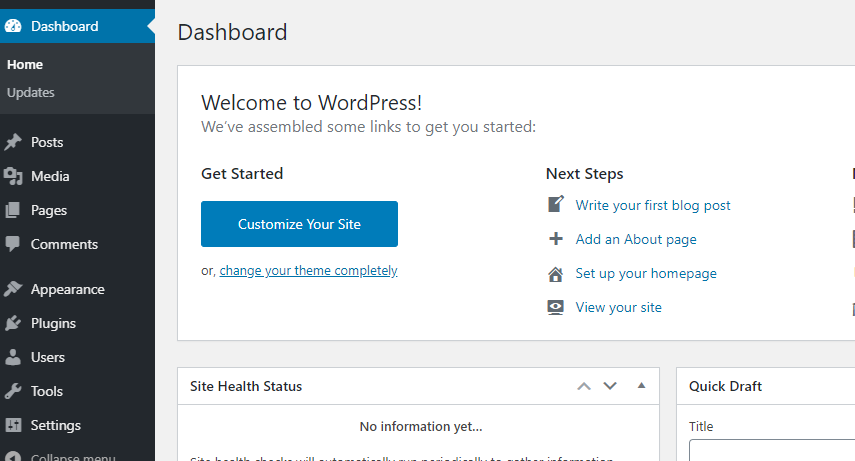Open Appearance via the paintbrush icon
855x461 pixels.
pyautogui.click(x=13, y=289)
